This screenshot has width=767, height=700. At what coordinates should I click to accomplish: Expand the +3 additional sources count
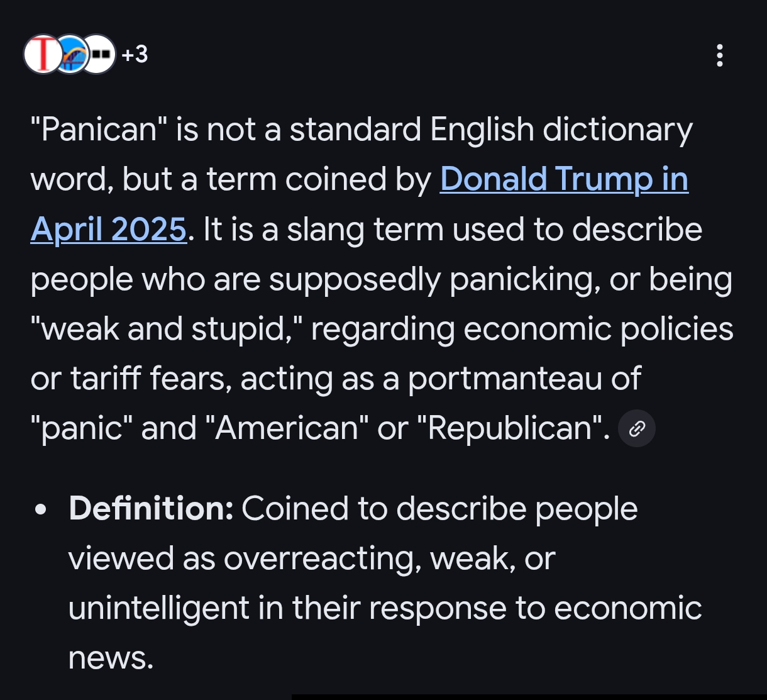pos(135,55)
